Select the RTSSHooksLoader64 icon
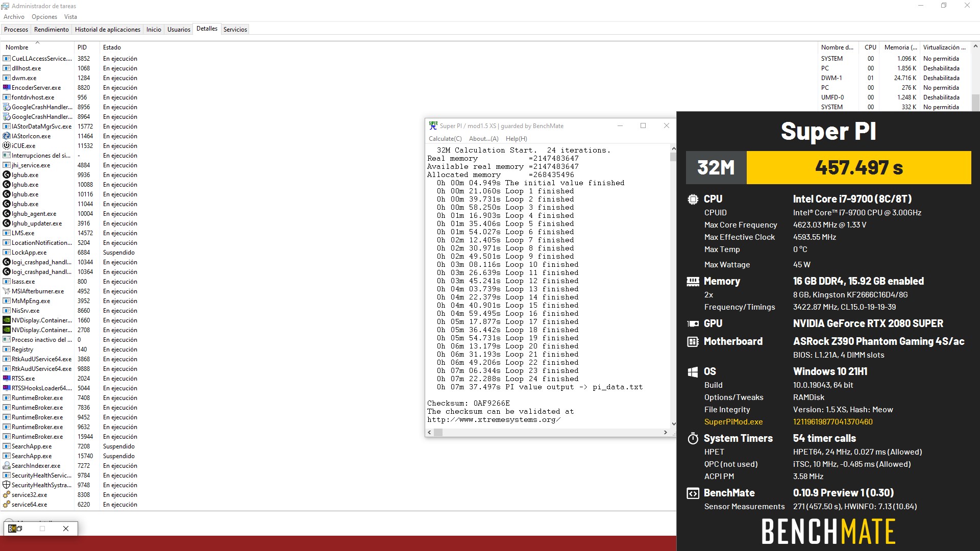The height and width of the screenshot is (551, 980). pos(7,388)
